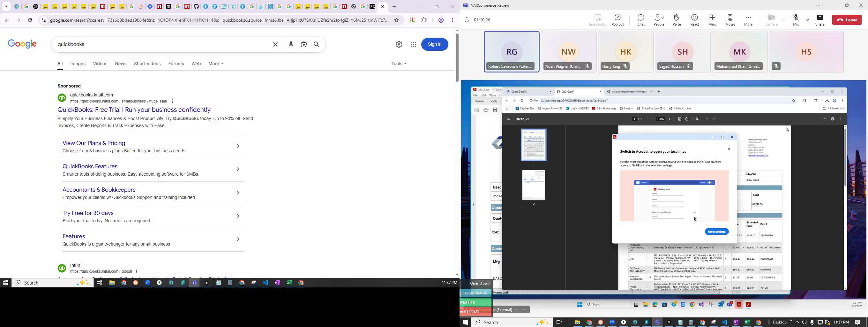Image resolution: width=868 pixels, height=327 pixels.
Task: Click the Google search magnifier button
Action: (317, 44)
